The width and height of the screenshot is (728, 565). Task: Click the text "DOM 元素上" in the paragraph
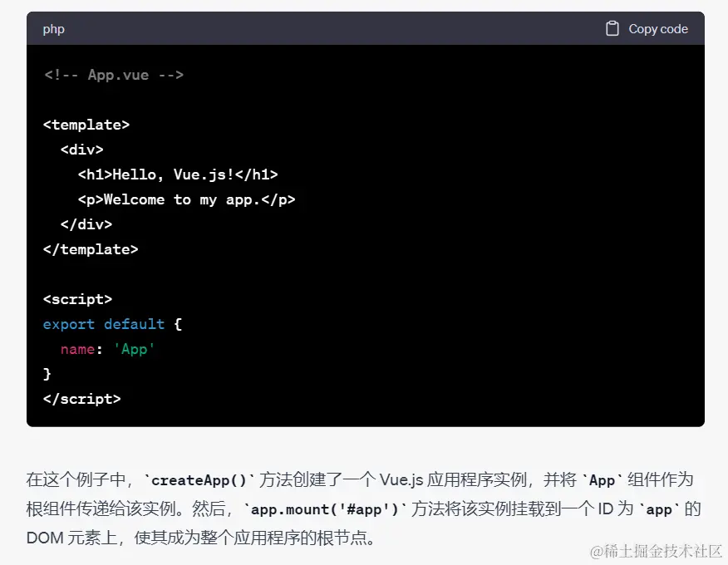coord(72,538)
